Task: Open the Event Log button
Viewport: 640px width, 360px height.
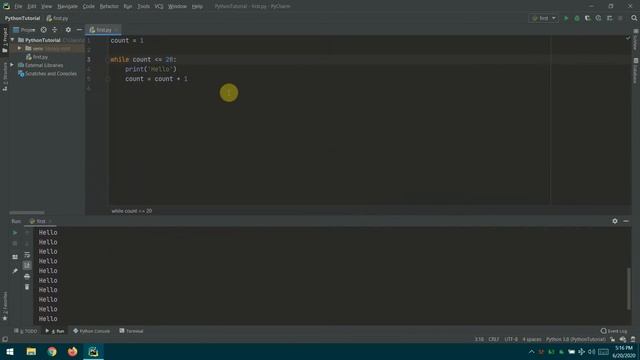Action: pyautogui.click(x=614, y=331)
